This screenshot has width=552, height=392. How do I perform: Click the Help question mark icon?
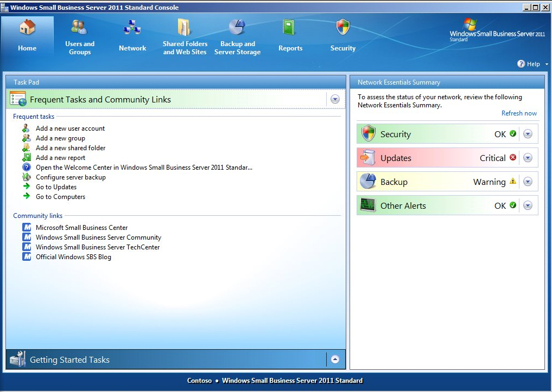pyautogui.click(x=521, y=64)
